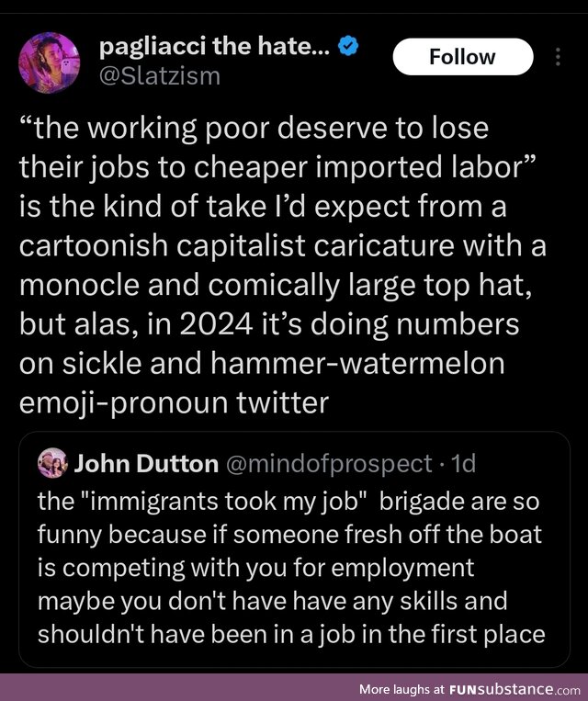Select the "hammer-watermelon" line of the tweet
The width and height of the screenshot is (588, 701).
[262, 363]
